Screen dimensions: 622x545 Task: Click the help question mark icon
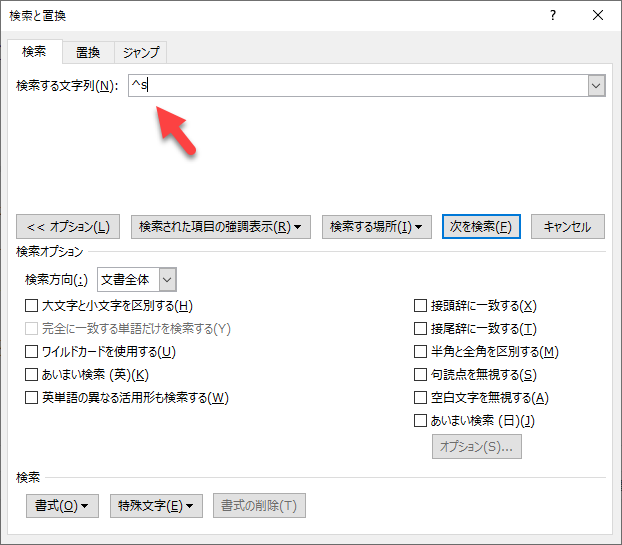(x=553, y=16)
